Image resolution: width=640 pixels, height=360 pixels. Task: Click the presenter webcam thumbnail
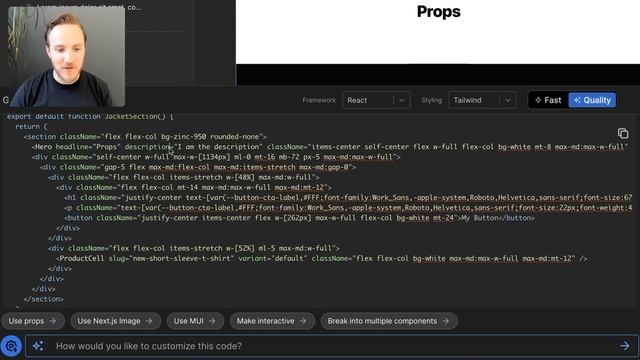click(x=66, y=56)
